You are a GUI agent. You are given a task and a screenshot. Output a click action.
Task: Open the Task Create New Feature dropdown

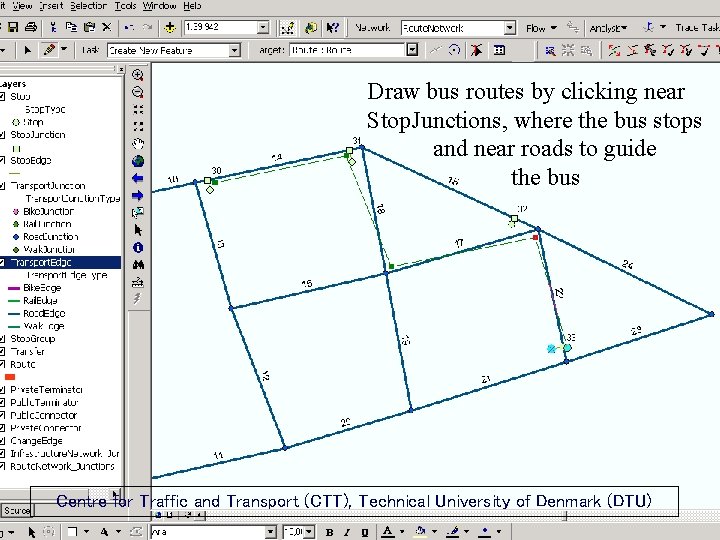pyautogui.click(x=235, y=50)
